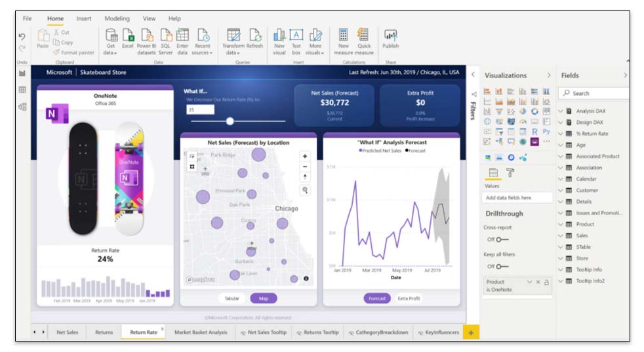The width and height of the screenshot is (644, 352).
Task: Click the Power BI datasets icon
Action: coord(147,35)
